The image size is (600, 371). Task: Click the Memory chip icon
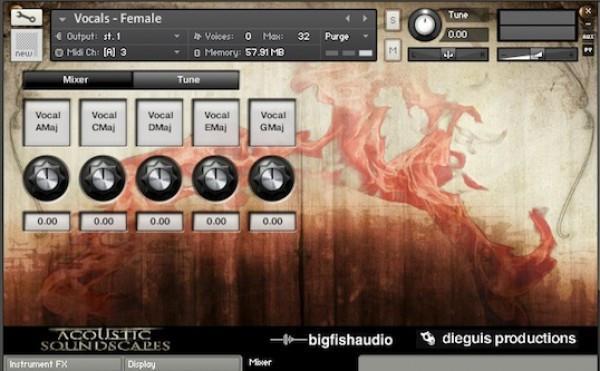click(x=197, y=53)
